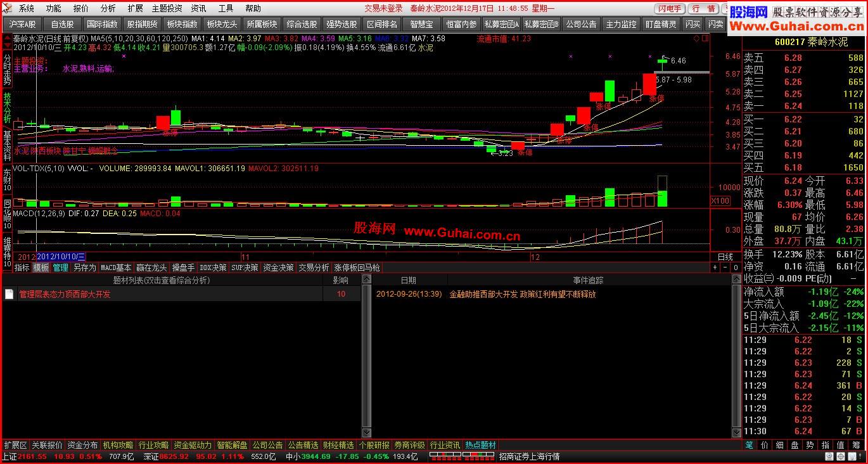
Task: Open the 帮助 menu
Action: tap(253, 8)
